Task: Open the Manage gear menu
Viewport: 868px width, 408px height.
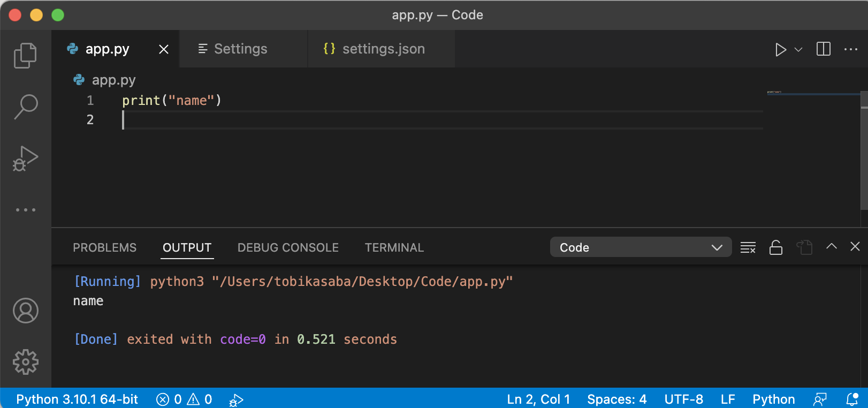Action: [x=25, y=362]
